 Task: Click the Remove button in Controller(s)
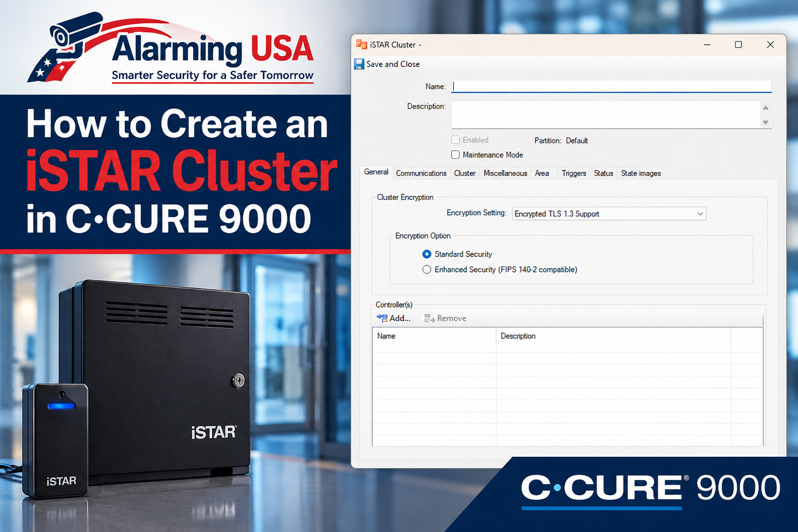pyautogui.click(x=445, y=318)
